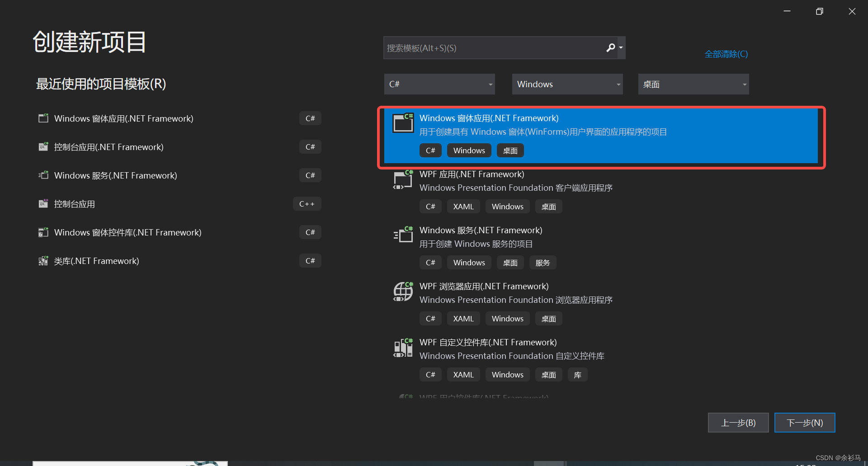Click the Windows 窗体控件库 icon in recent list

(x=43, y=232)
